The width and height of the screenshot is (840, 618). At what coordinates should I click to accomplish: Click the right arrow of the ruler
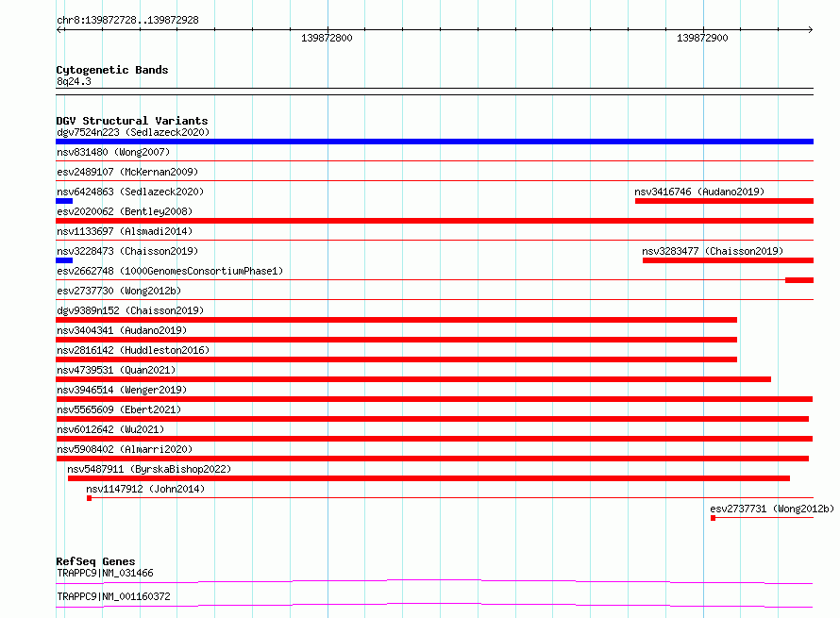click(810, 30)
